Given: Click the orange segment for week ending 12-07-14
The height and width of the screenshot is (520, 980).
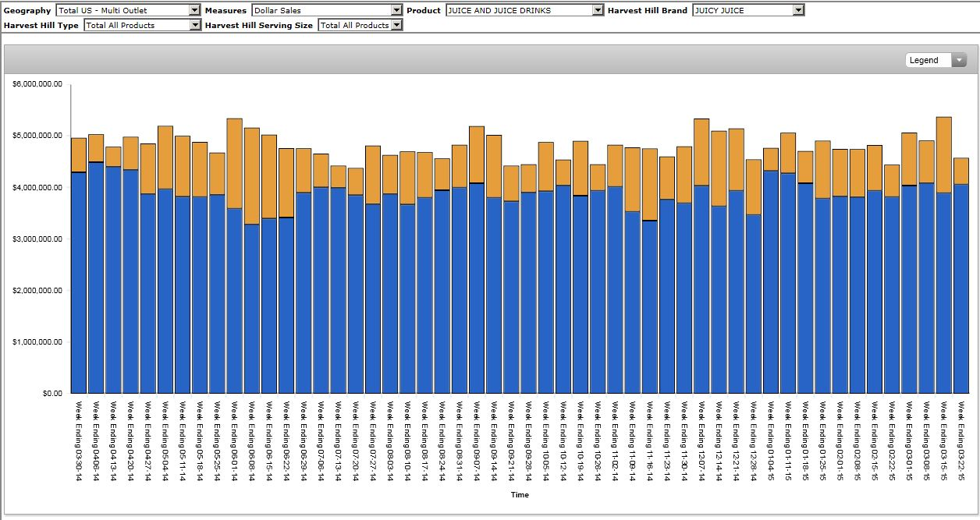Looking at the screenshot, I should pos(701,152).
